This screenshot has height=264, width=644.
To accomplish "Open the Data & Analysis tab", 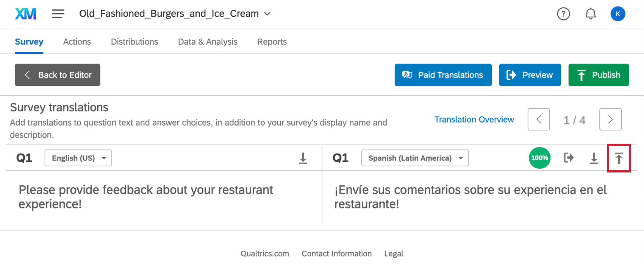I will click(208, 42).
